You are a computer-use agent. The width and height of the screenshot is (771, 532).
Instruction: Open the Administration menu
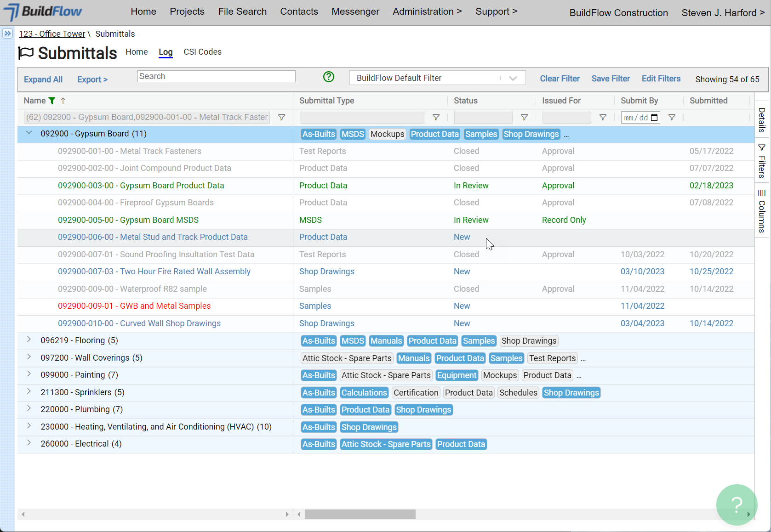tap(427, 11)
